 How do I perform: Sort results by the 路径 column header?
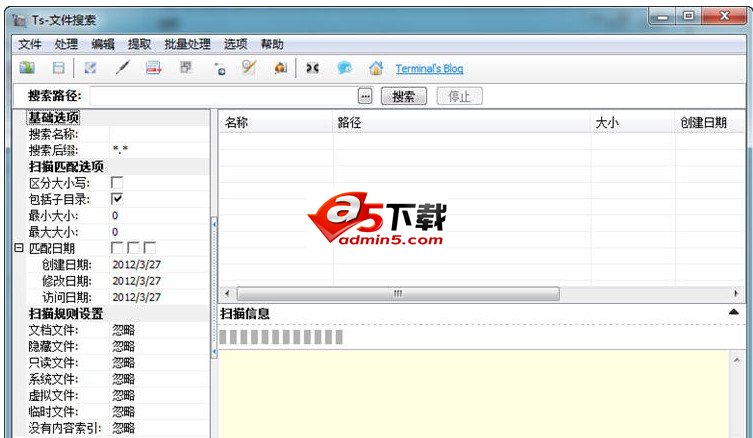(x=461, y=122)
